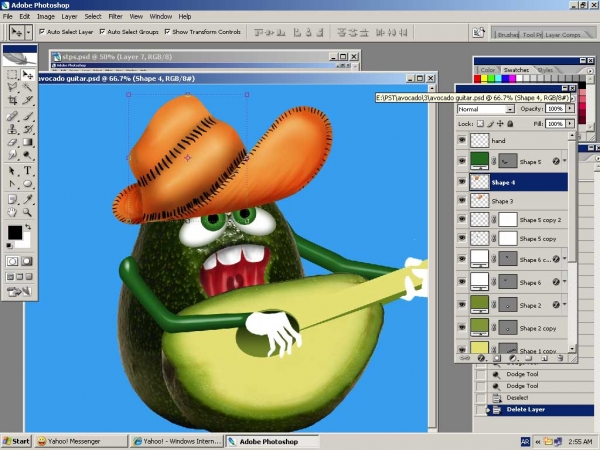Open the Windows Start menu
Viewport: 600px width, 450px height.
[16, 441]
